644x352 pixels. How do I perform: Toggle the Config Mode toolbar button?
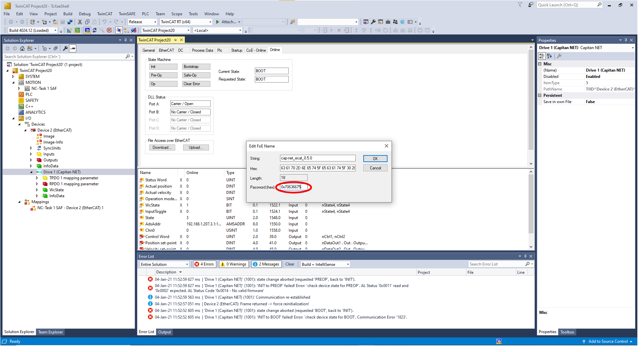pyautogui.click(x=87, y=30)
